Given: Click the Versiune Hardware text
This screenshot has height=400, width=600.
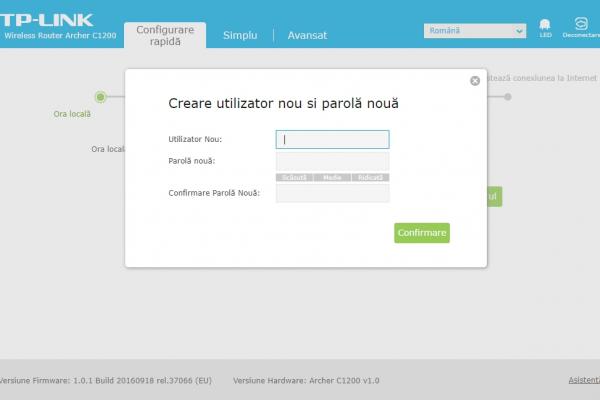Looking at the screenshot, I should click(x=306, y=380).
